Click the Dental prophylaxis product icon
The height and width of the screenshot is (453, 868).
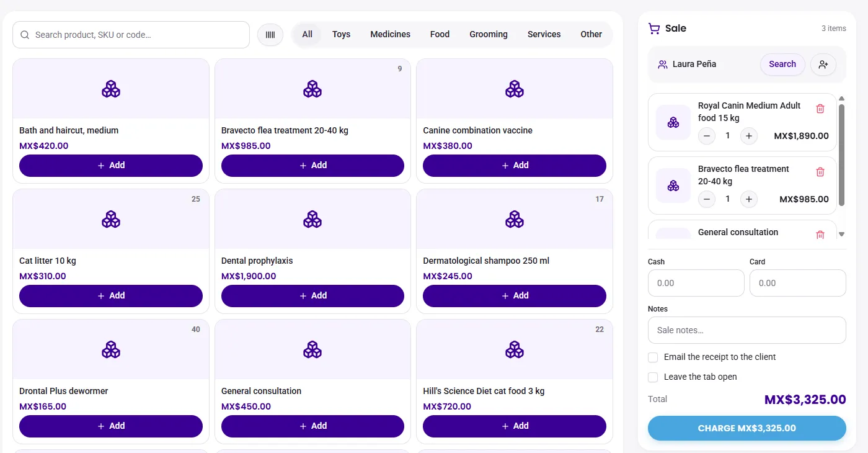312,219
